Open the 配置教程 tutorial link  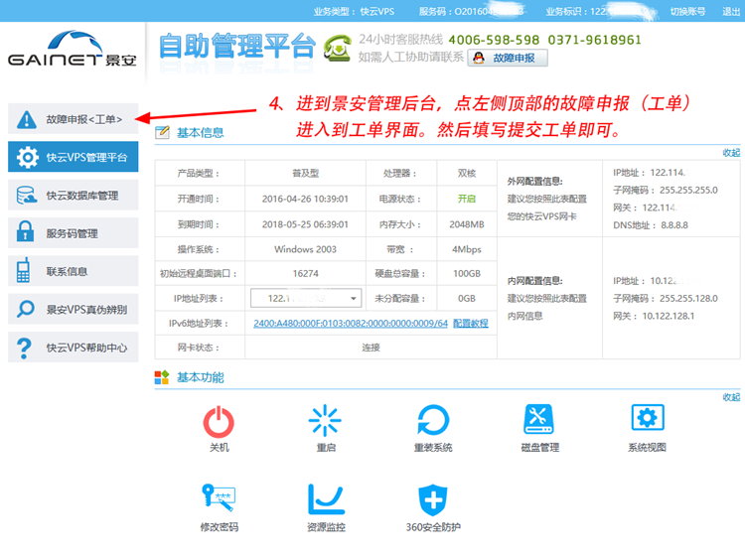471,323
